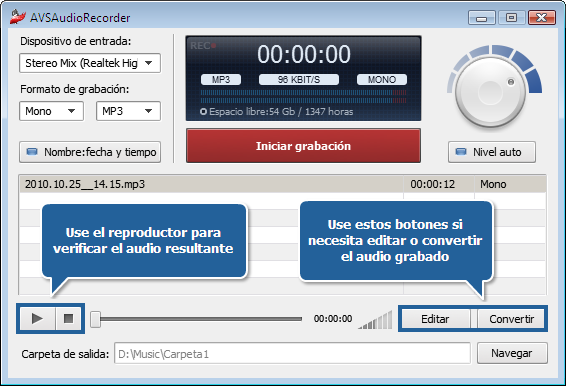Click the playback position slider thumb
The height and width of the screenshot is (386, 566).
(95, 319)
